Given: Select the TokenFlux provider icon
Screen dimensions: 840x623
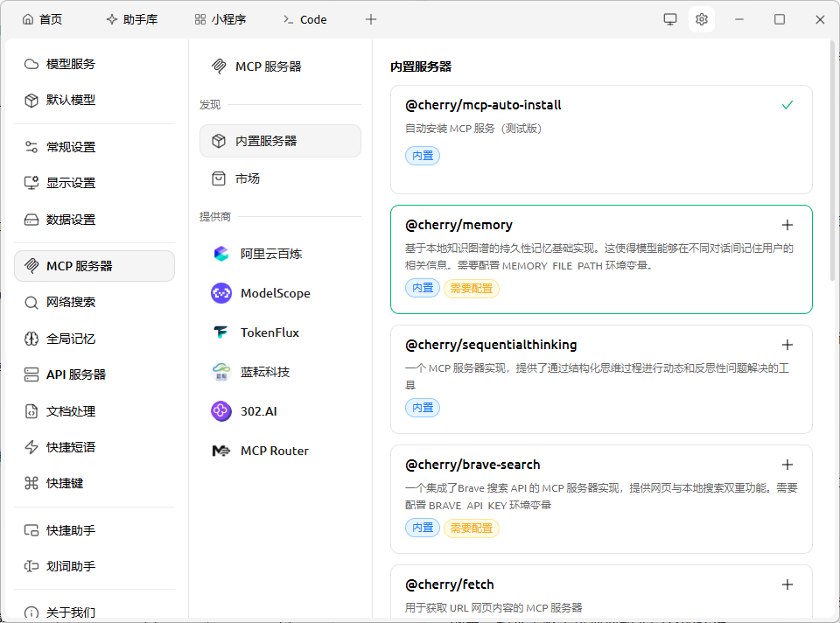Looking at the screenshot, I should click(x=221, y=332).
